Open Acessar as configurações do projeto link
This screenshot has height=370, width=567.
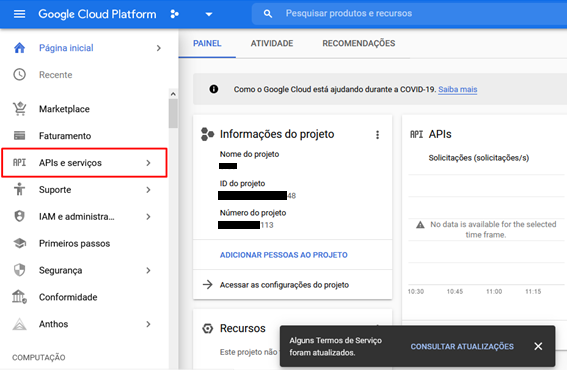point(284,285)
